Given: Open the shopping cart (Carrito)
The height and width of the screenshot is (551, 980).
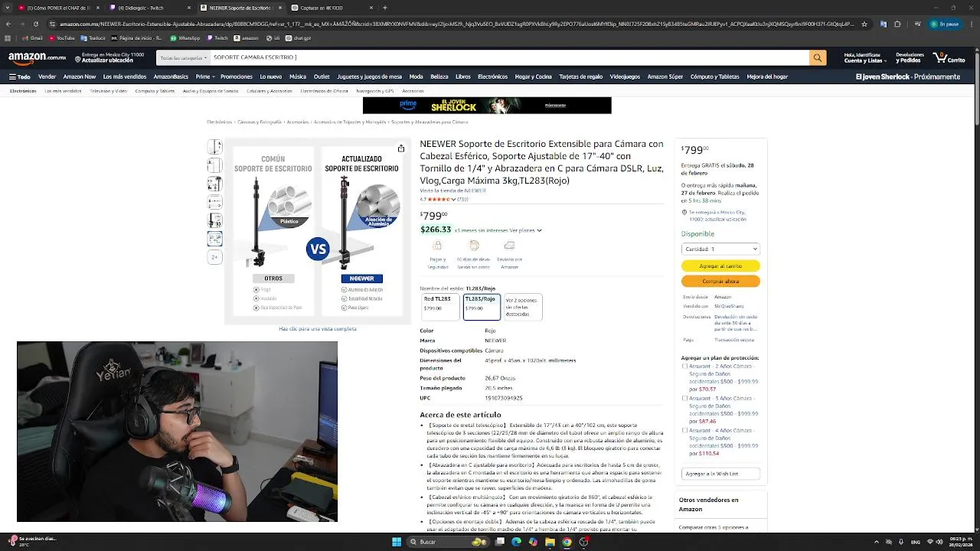Looking at the screenshot, I should 949,57.
